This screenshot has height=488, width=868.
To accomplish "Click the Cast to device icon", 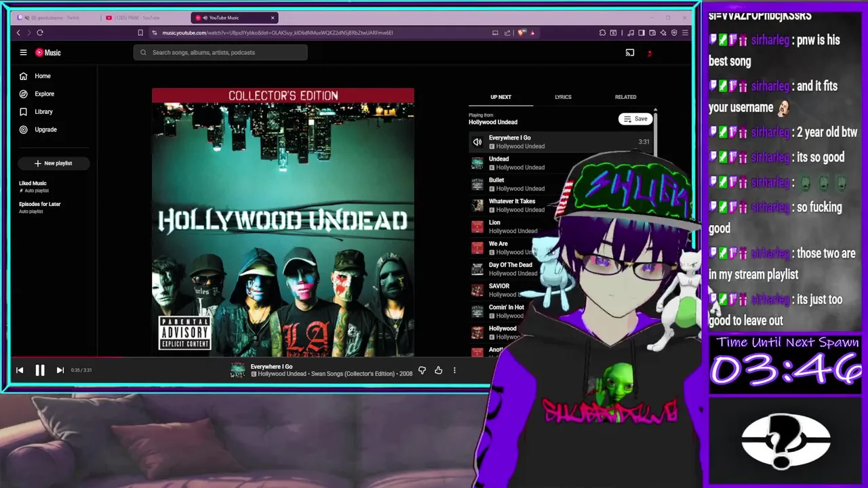I will tap(630, 52).
